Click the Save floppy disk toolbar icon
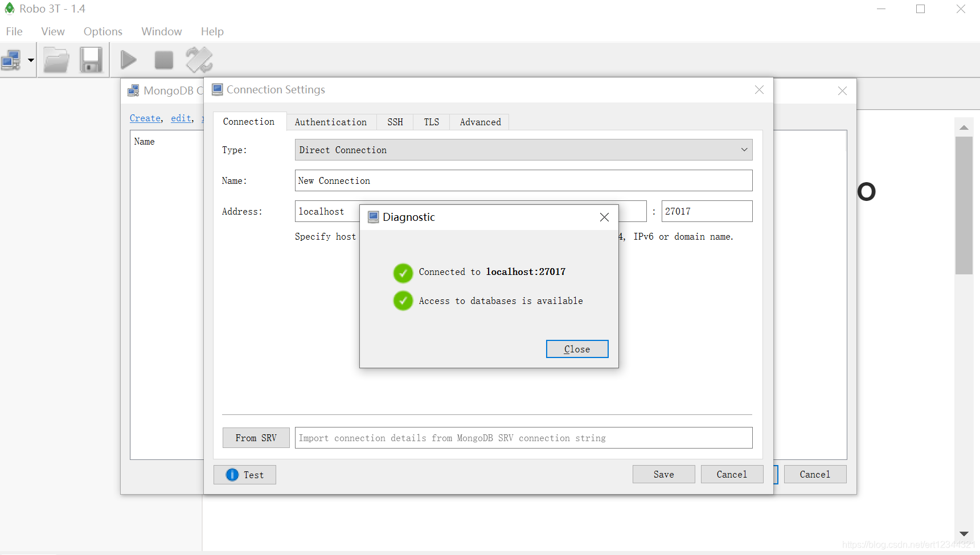Viewport: 980px width, 555px height. 91,60
